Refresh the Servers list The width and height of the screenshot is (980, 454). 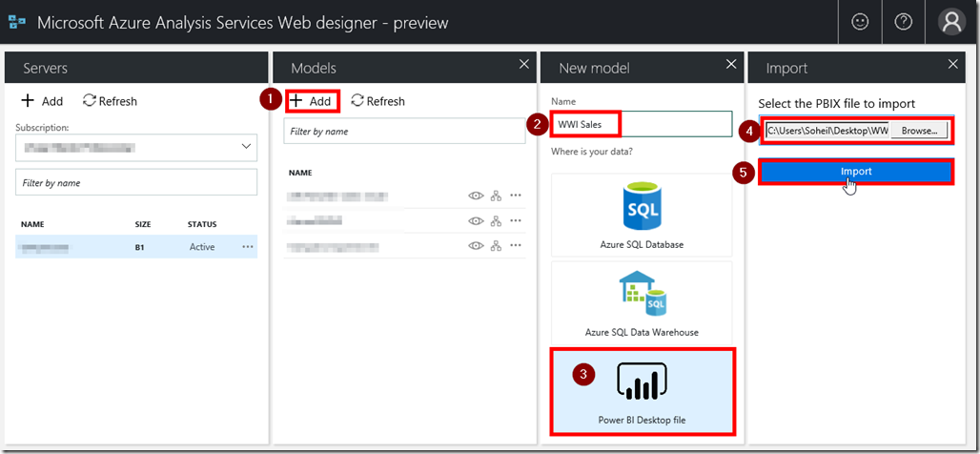click(x=110, y=101)
